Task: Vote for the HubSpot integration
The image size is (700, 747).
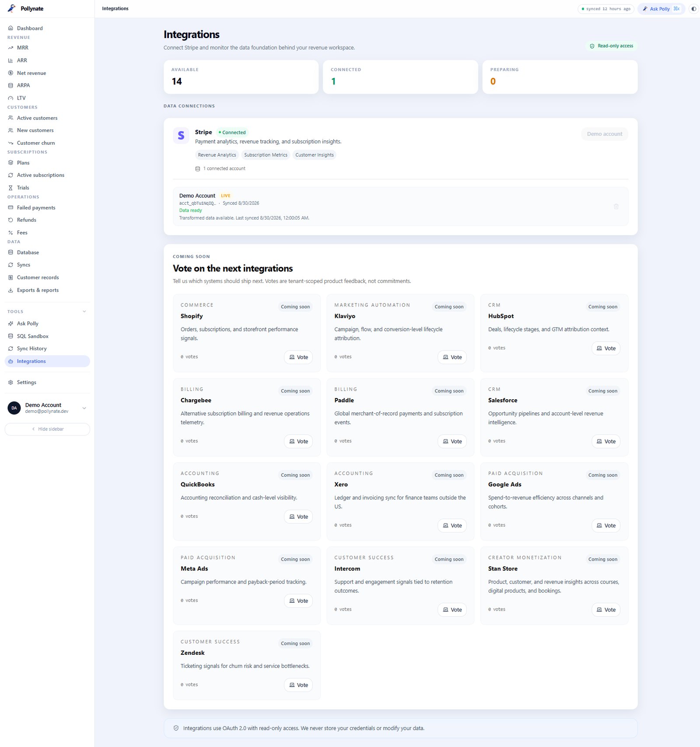Action: (x=606, y=349)
